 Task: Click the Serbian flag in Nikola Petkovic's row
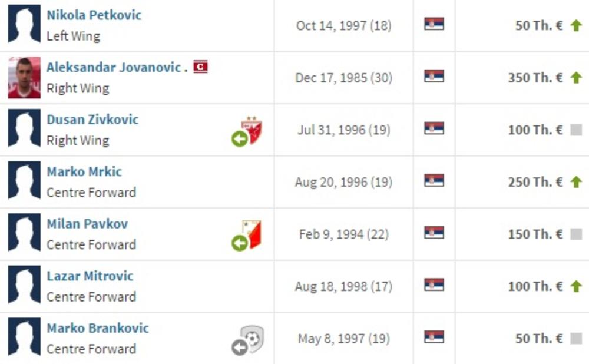click(x=434, y=25)
